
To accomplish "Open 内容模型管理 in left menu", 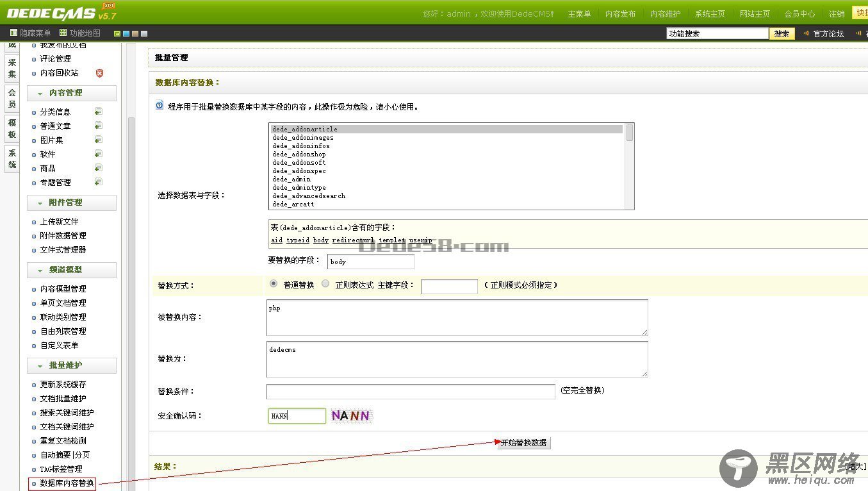I will [x=63, y=289].
